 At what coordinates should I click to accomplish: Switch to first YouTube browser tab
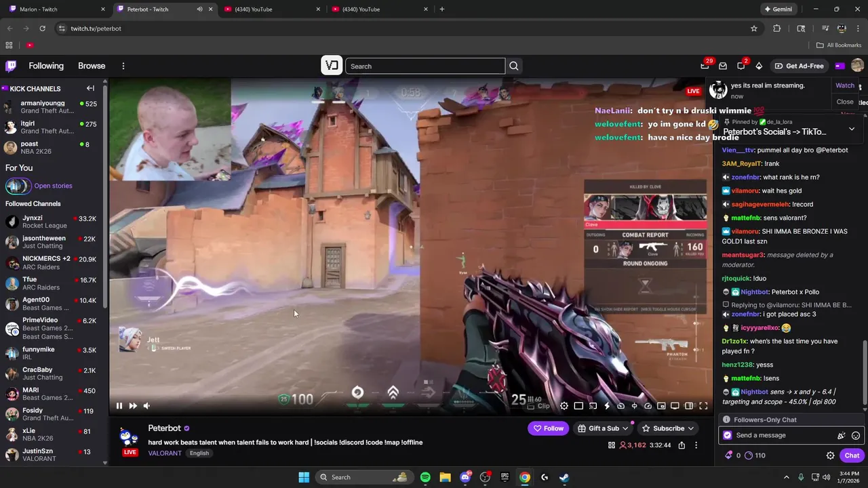(x=271, y=9)
